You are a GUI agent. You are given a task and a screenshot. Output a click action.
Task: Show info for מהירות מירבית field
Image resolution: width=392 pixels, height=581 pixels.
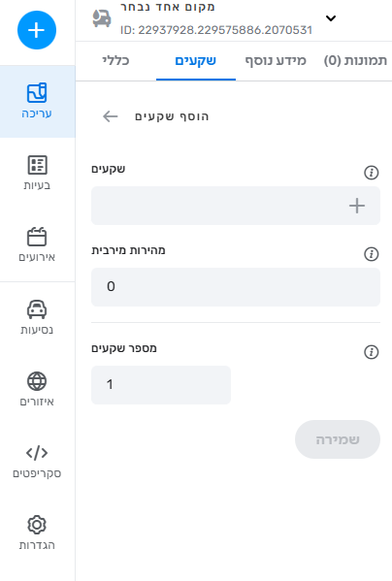[x=372, y=254]
